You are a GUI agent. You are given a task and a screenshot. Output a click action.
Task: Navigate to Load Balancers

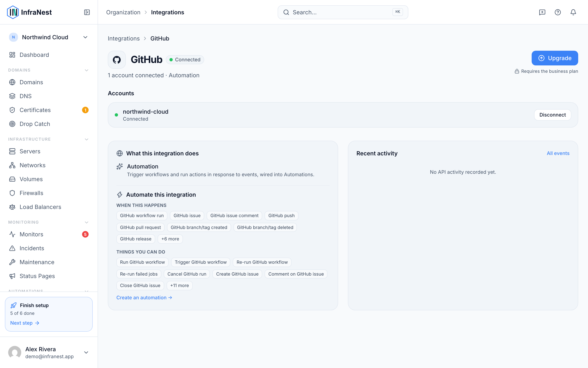[49, 207]
